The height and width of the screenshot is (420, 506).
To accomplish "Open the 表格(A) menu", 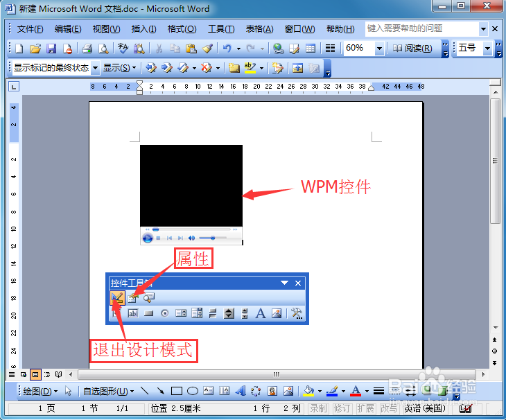I will pos(259,29).
